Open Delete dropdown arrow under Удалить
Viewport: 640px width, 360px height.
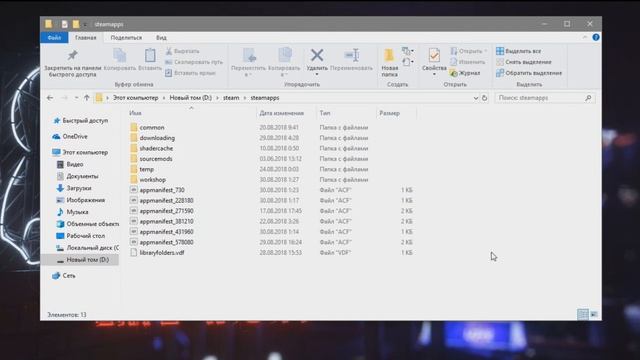point(317,75)
